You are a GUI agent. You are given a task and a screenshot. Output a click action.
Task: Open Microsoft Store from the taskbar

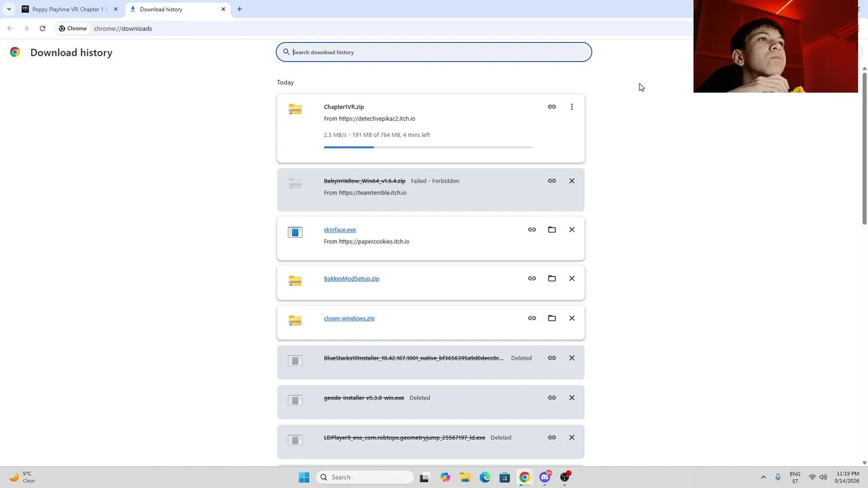click(505, 477)
